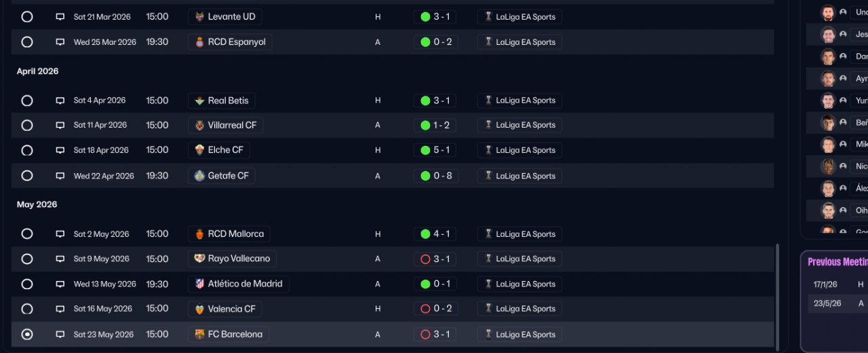Select the radio button for the Real Betis match
The image size is (868, 353).
click(27, 100)
